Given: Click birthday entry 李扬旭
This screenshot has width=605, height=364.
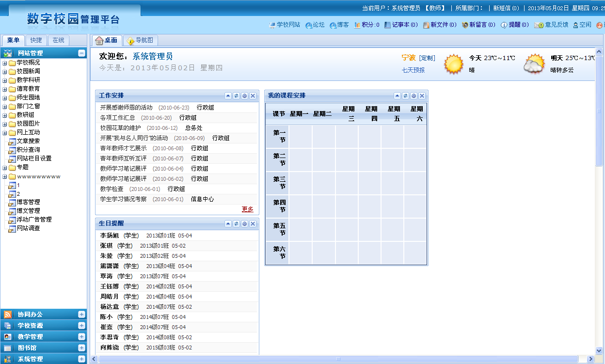Looking at the screenshot, I should (x=109, y=236).
